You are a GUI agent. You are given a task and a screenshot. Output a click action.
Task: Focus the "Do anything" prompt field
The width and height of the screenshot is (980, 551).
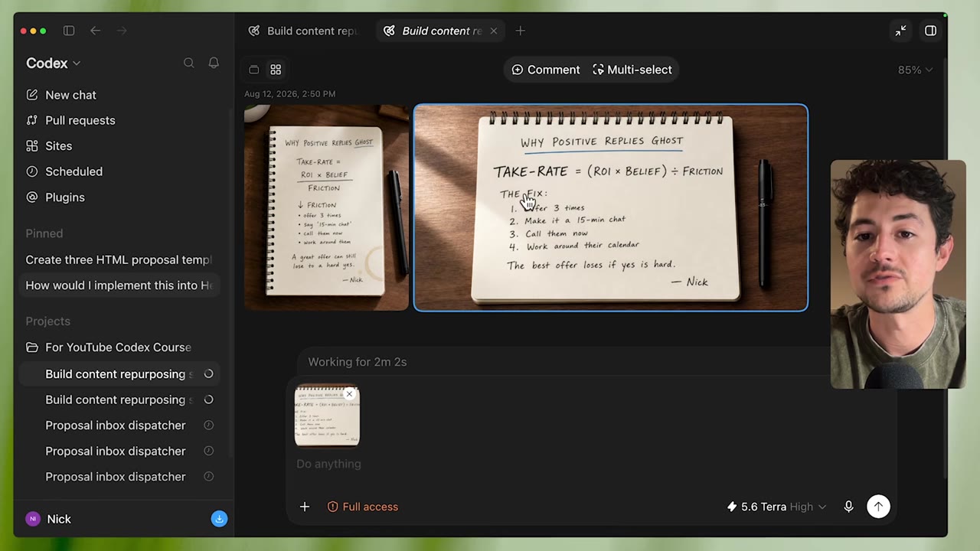coord(590,464)
